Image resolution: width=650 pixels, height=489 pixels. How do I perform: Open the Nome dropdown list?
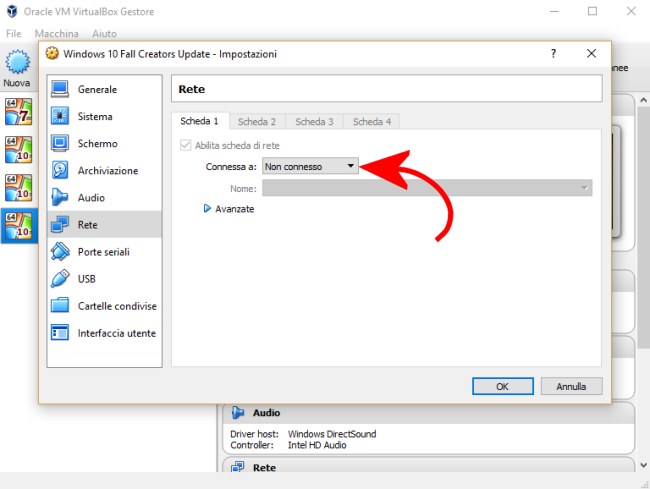point(427,188)
